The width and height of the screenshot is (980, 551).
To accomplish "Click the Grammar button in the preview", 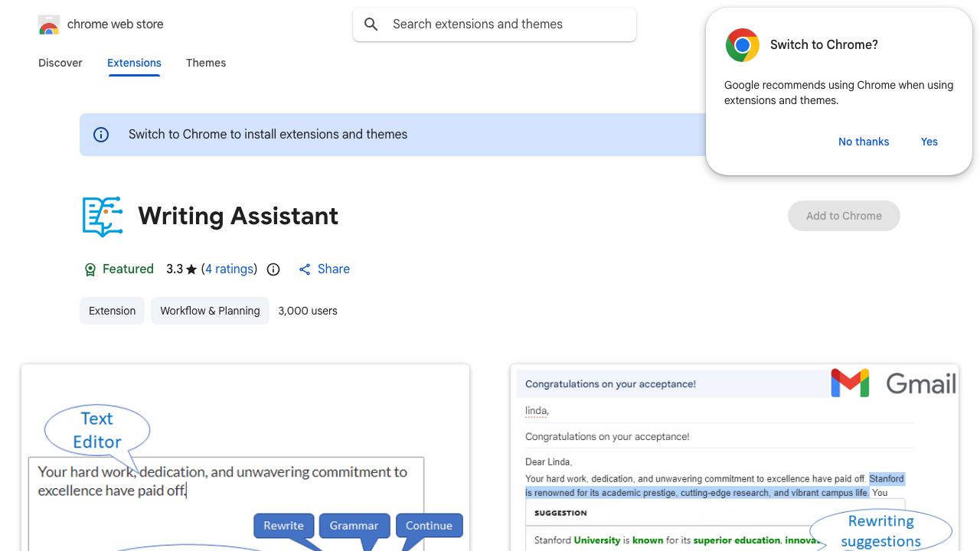I will coord(354,526).
